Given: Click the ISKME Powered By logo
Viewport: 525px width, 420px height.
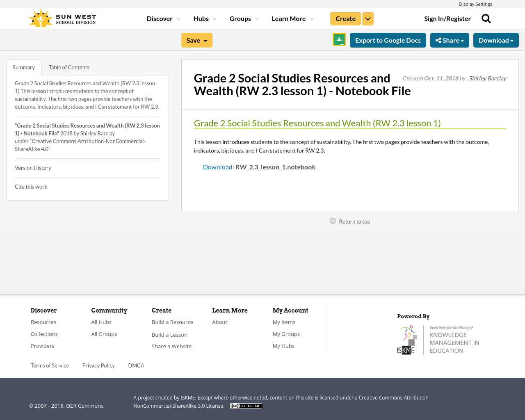Looking at the screenshot, I should pos(438,339).
